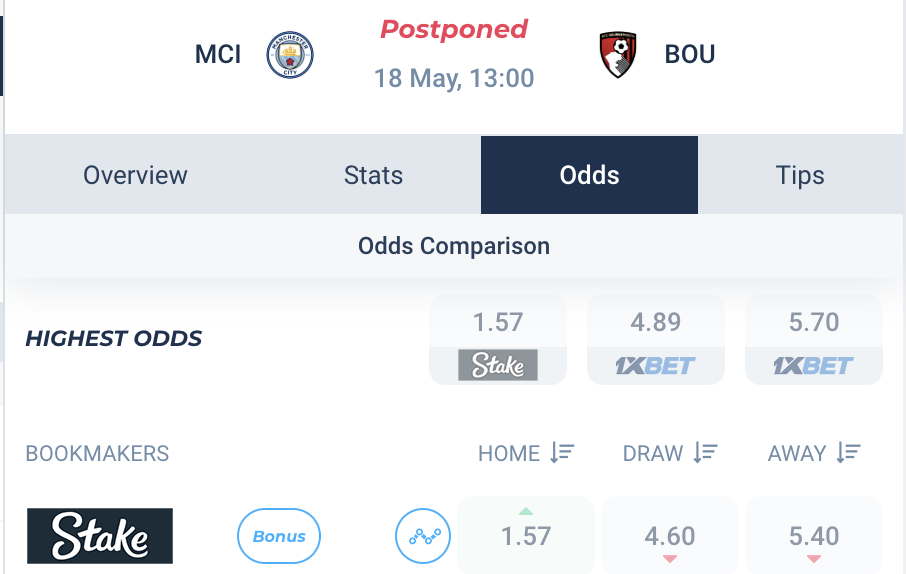
Task: Click the 1XBET logo under highest away odds
Action: [814, 365]
